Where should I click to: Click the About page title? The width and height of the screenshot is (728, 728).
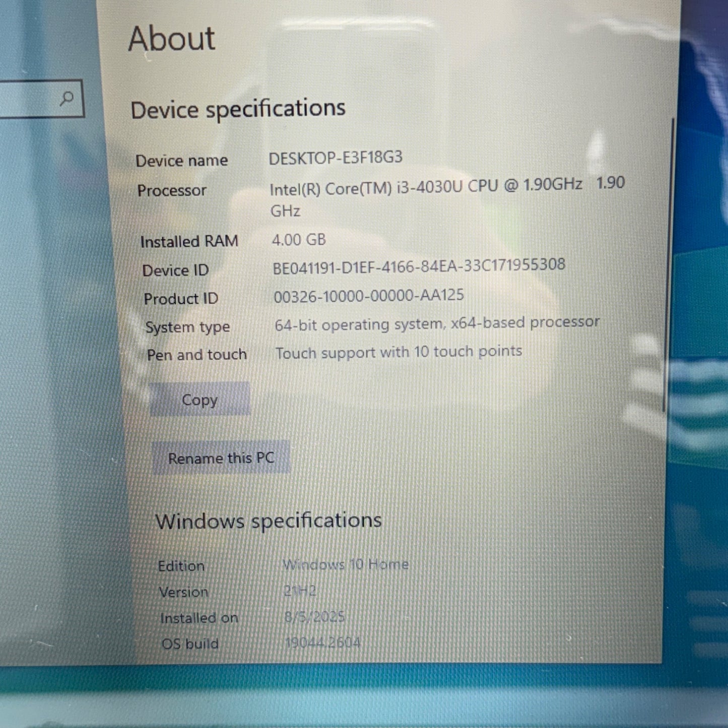pyautogui.click(x=172, y=39)
